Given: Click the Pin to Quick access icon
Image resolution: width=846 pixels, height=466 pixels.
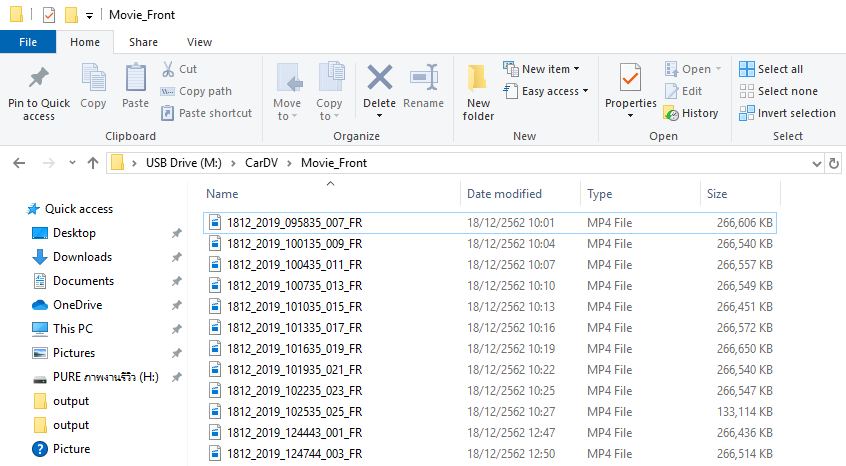Looking at the screenshot, I should [38, 78].
